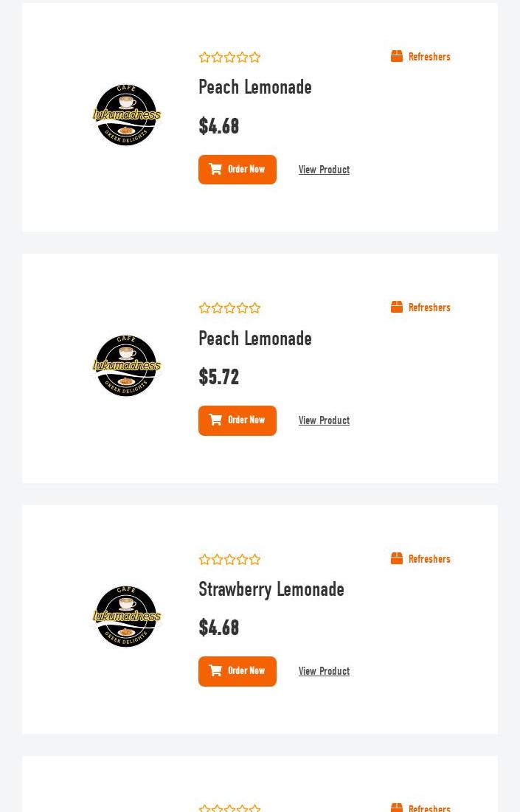
Task: Order the $5.72 Peach Lemonade now
Action: tap(238, 420)
